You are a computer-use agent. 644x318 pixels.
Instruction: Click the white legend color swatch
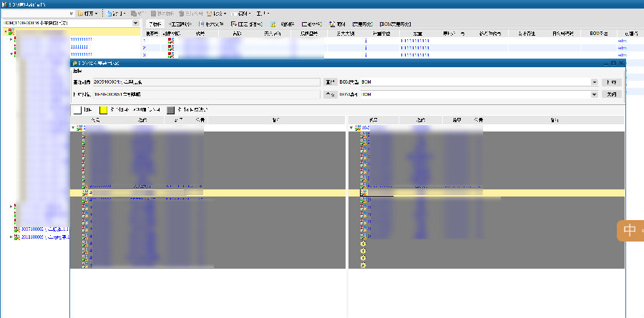click(77, 109)
